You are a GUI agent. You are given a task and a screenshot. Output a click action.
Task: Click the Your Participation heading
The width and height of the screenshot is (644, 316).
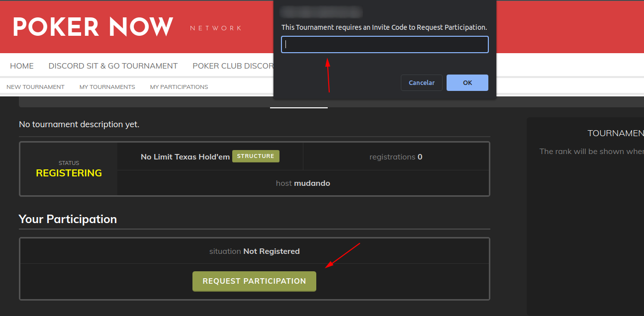pos(68,219)
